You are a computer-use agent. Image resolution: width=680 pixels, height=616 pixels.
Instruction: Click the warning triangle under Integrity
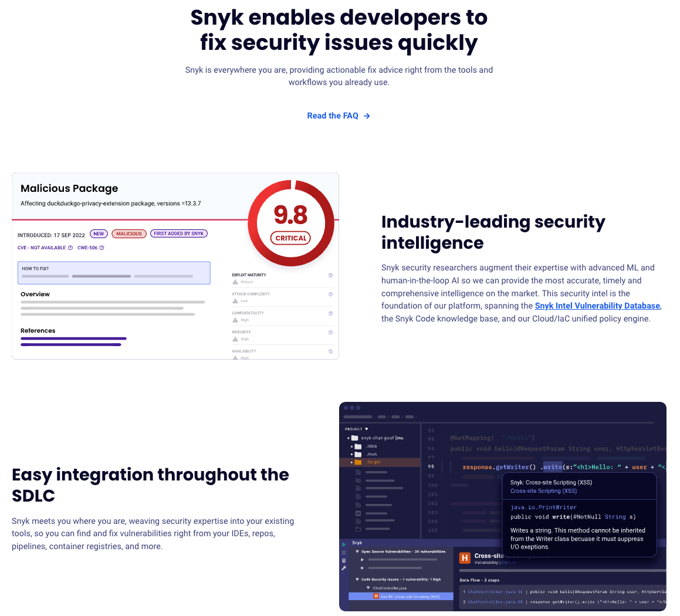pyautogui.click(x=235, y=339)
